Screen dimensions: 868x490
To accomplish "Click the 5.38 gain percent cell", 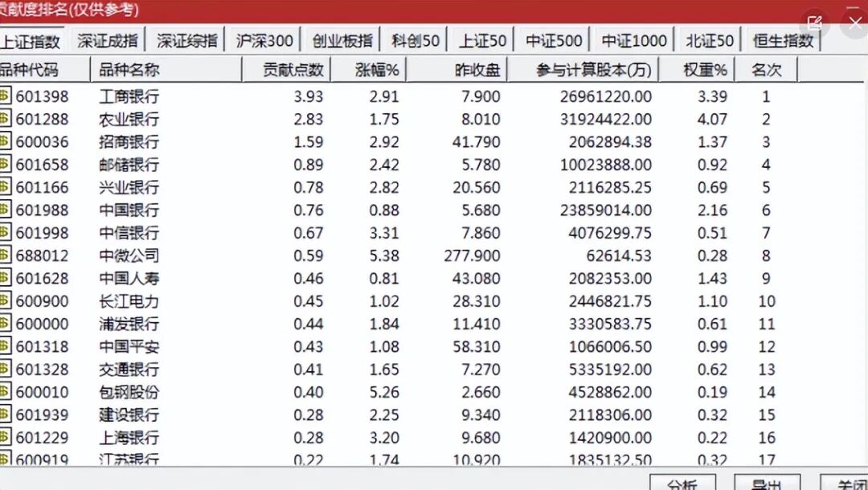I will tap(384, 255).
